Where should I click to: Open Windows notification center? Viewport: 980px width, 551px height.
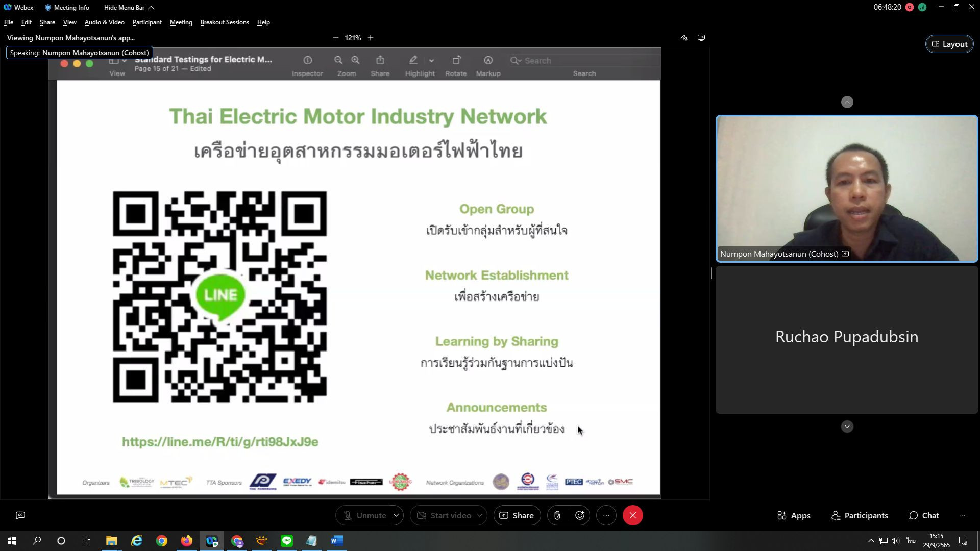click(963, 541)
